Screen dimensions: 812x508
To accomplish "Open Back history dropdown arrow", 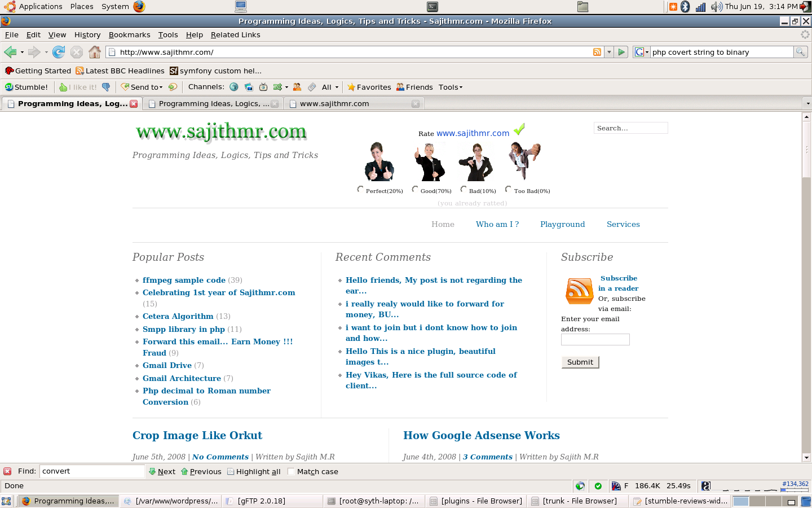I will coord(22,52).
